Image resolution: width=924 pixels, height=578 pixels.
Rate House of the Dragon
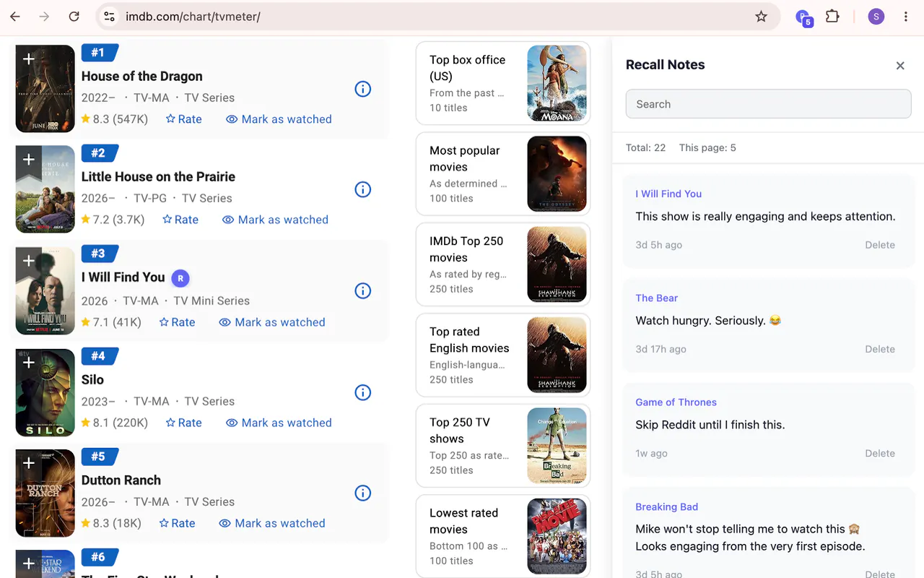point(183,119)
